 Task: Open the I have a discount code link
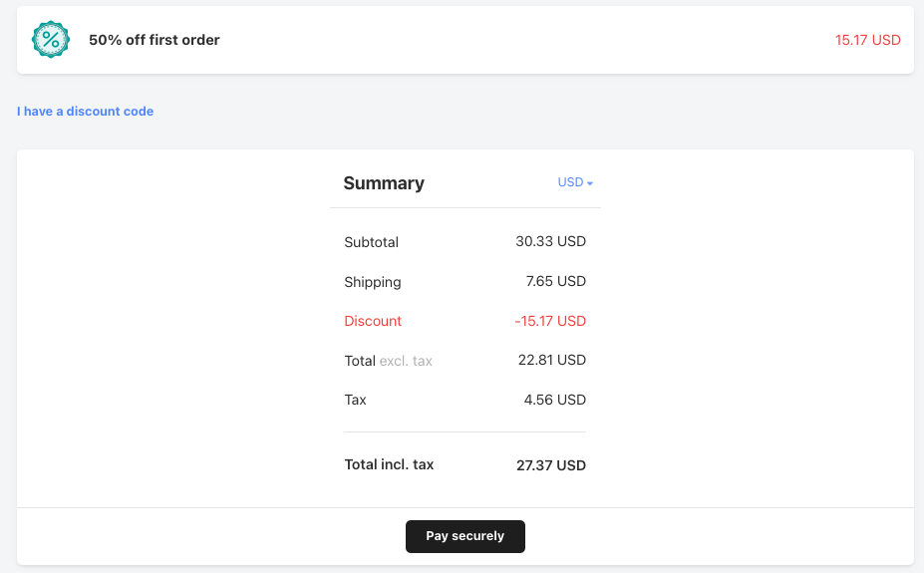[86, 112]
